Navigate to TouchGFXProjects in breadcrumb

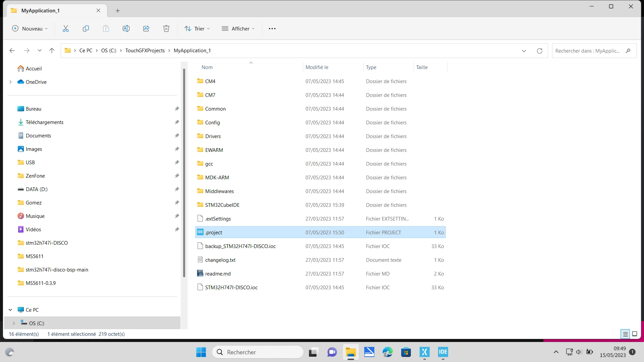coord(145,51)
